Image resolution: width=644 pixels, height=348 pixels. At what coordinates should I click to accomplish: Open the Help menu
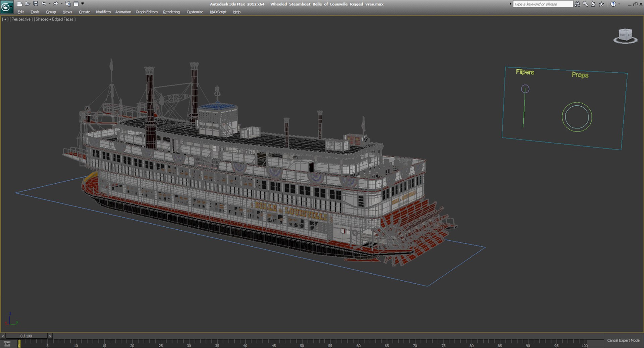coord(237,12)
